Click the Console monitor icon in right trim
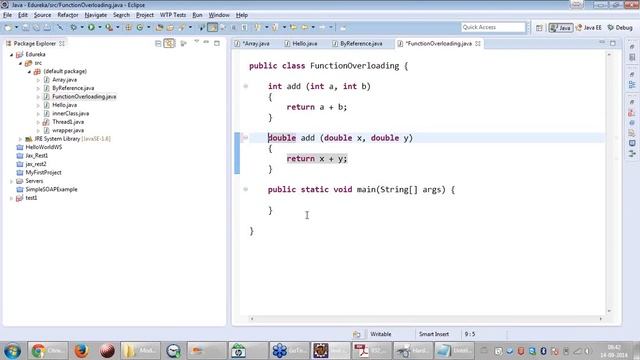 point(632,143)
